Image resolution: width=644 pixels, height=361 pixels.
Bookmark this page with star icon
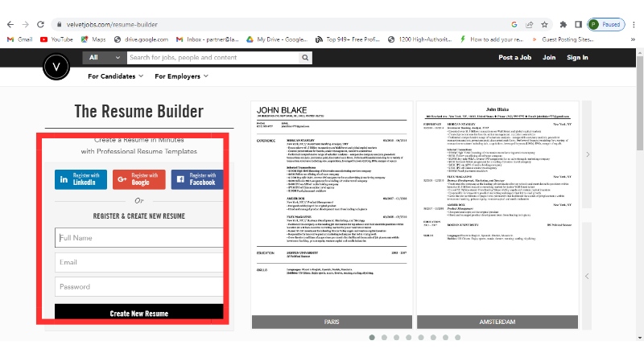point(545,24)
